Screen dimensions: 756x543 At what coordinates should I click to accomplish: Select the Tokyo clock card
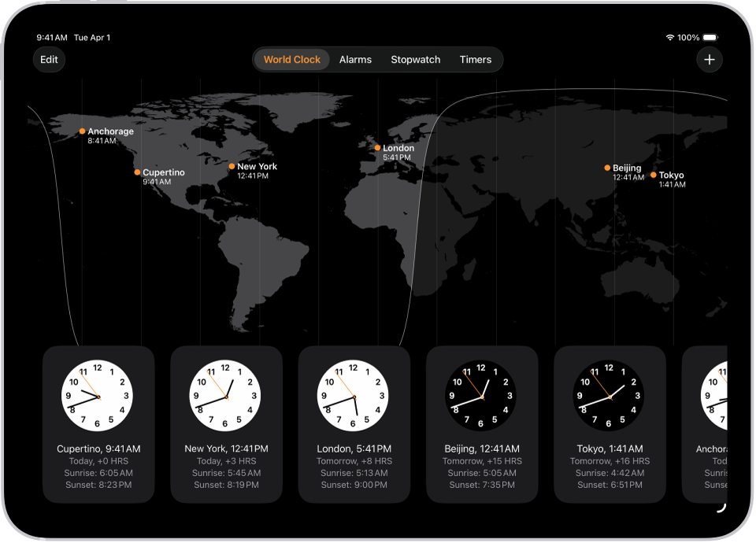[610, 425]
